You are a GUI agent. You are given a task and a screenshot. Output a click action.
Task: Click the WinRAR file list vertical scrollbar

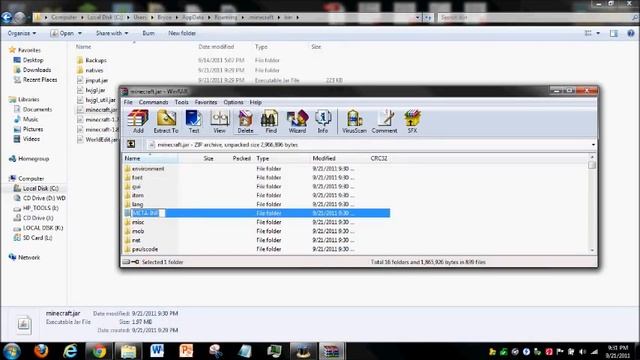coord(592,203)
